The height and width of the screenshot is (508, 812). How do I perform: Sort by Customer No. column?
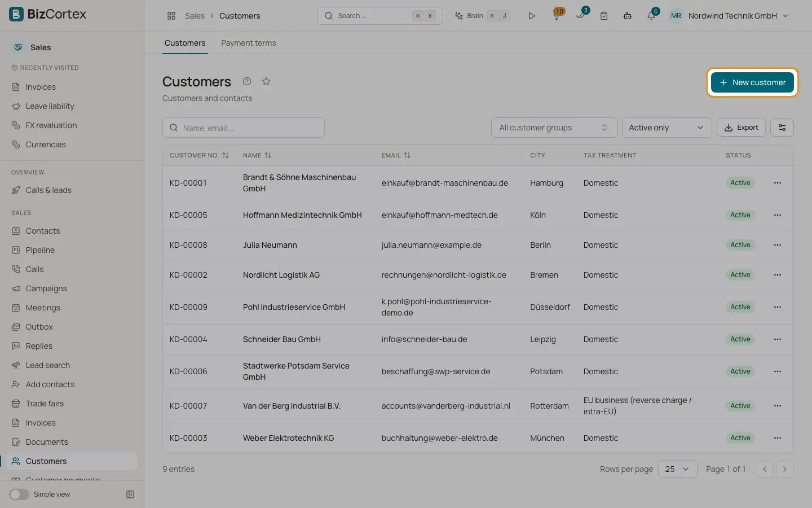[199, 155]
